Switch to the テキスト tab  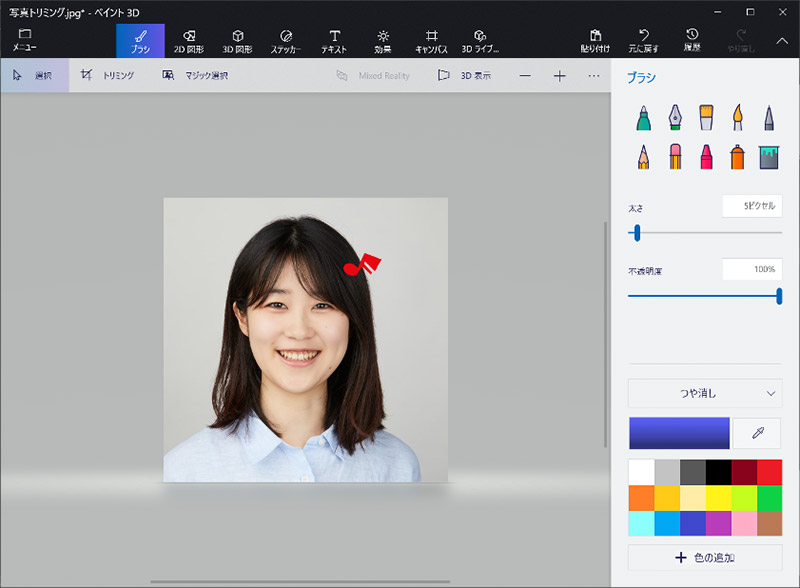(334, 40)
